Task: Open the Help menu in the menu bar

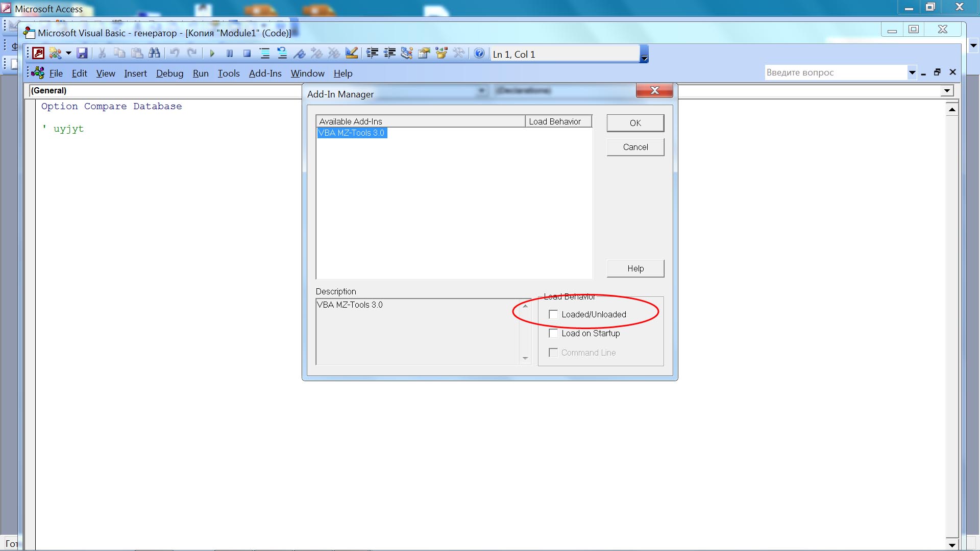Action: tap(343, 73)
